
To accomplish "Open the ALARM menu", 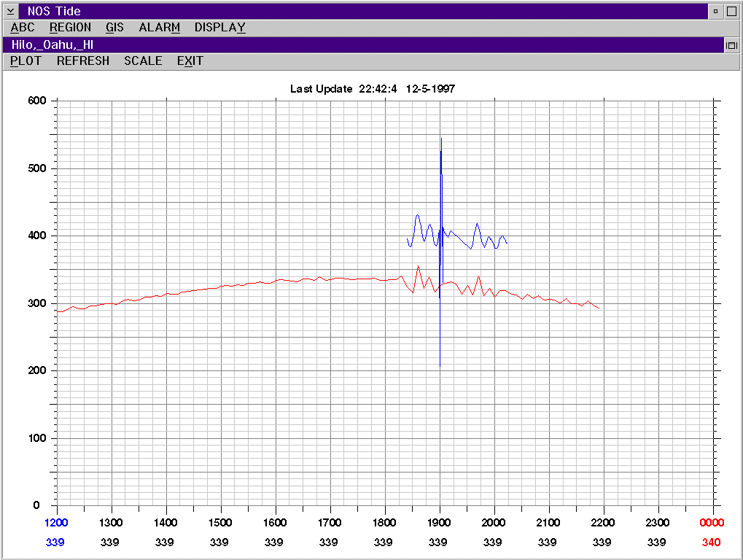I will pos(159,28).
